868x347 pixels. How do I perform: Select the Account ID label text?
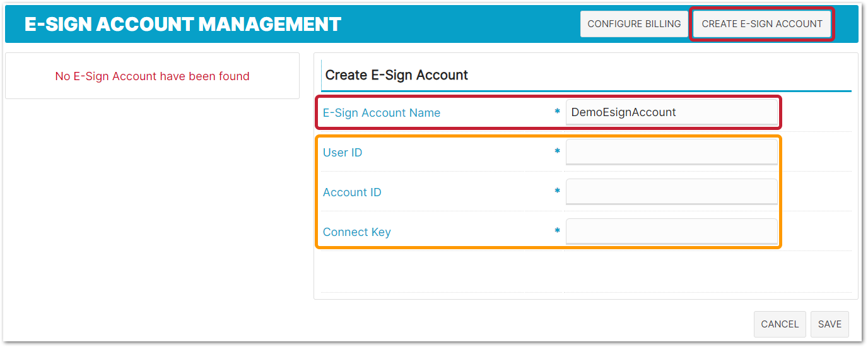[x=352, y=192]
